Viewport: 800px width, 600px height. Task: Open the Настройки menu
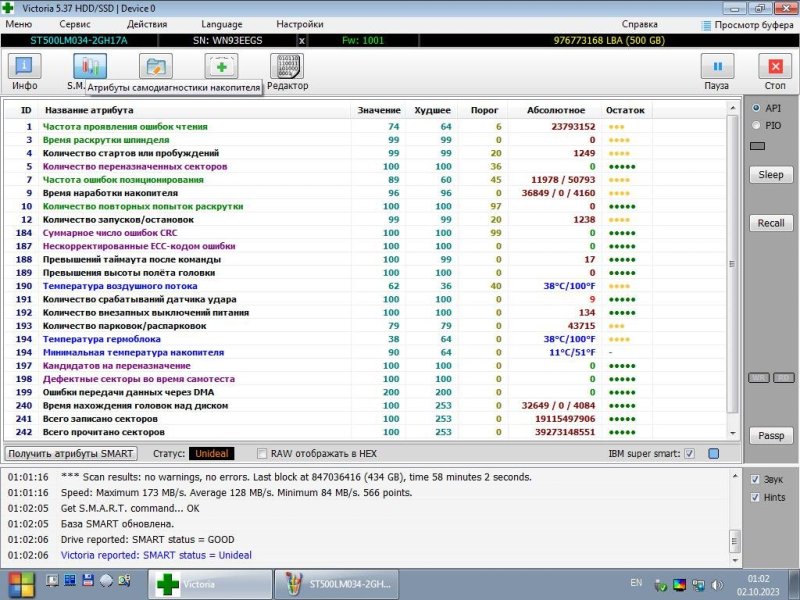299,23
